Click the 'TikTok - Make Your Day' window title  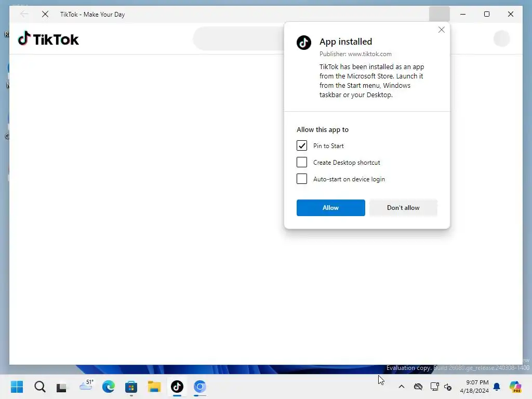(x=92, y=15)
